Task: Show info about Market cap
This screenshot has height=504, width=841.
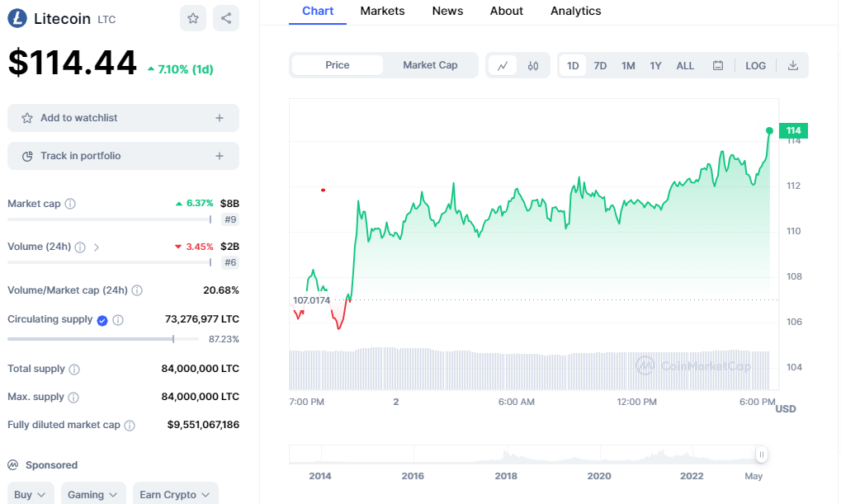Action: pos(70,204)
